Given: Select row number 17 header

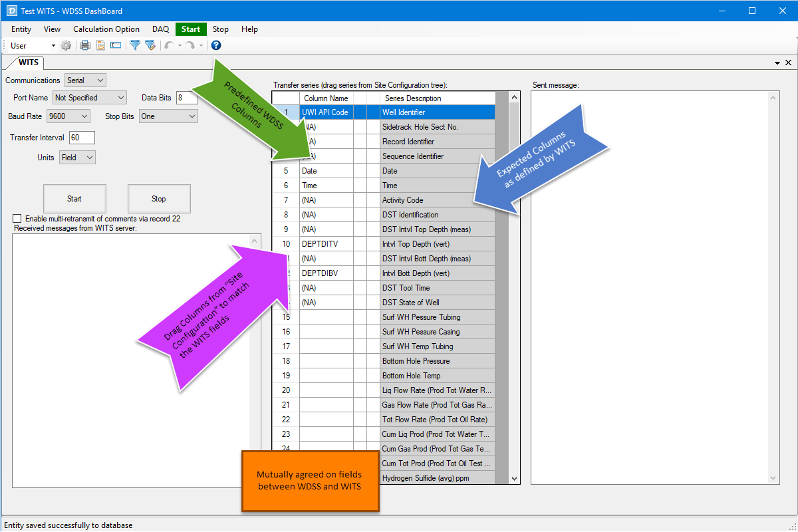Looking at the screenshot, I should click(x=286, y=346).
